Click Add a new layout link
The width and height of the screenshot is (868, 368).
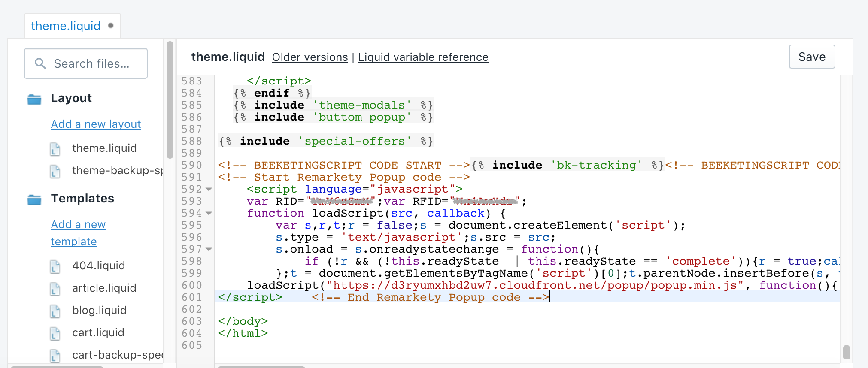(96, 124)
